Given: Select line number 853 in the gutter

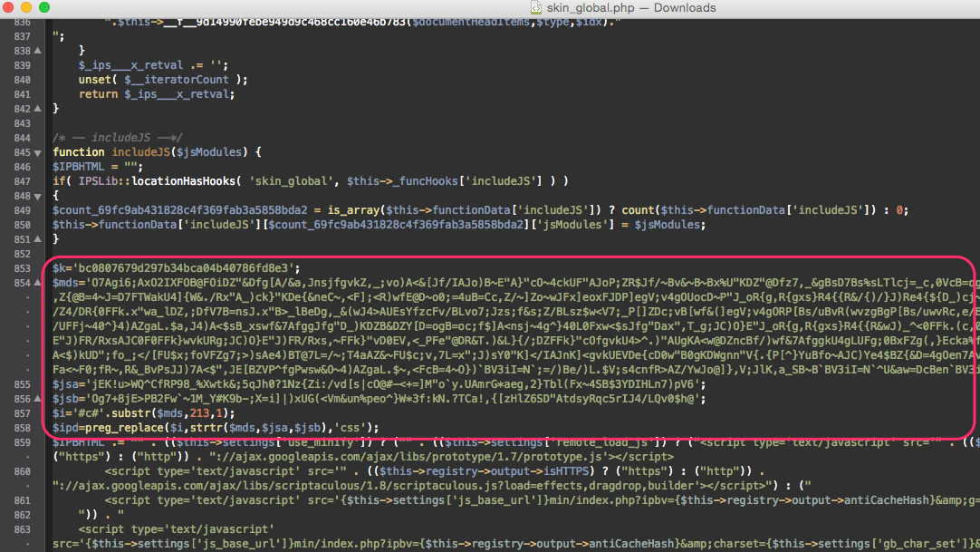Looking at the screenshot, I should coord(22,268).
